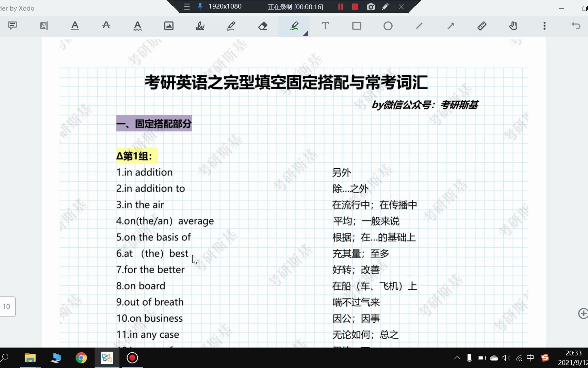Click the page number 10 indicator
This screenshot has width=588, height=368.
point(7,306)
